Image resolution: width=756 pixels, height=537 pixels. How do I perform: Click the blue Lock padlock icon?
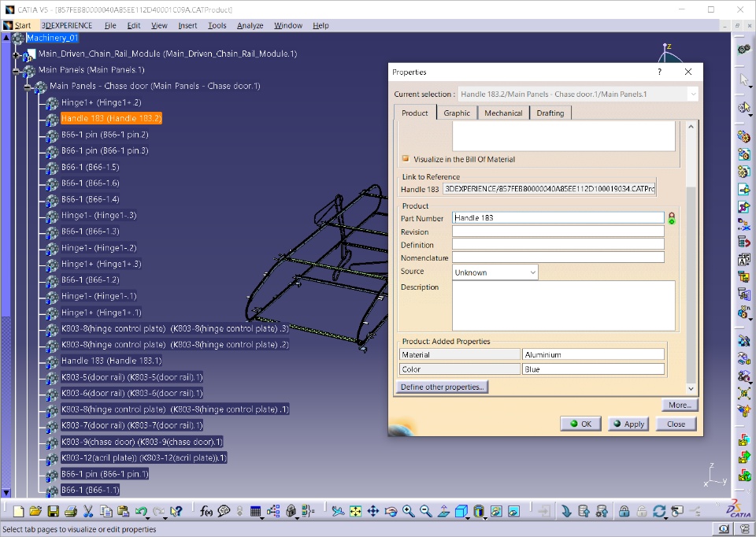click(624, 511)
